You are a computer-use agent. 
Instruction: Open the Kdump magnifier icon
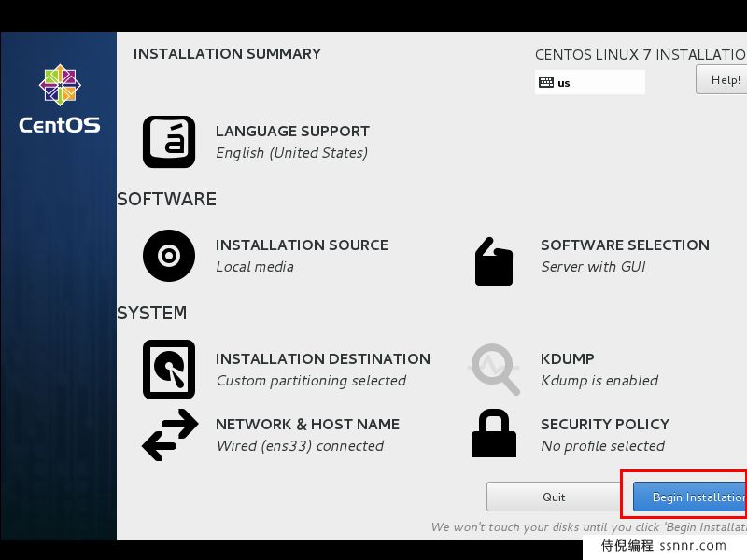coord(495,369)
